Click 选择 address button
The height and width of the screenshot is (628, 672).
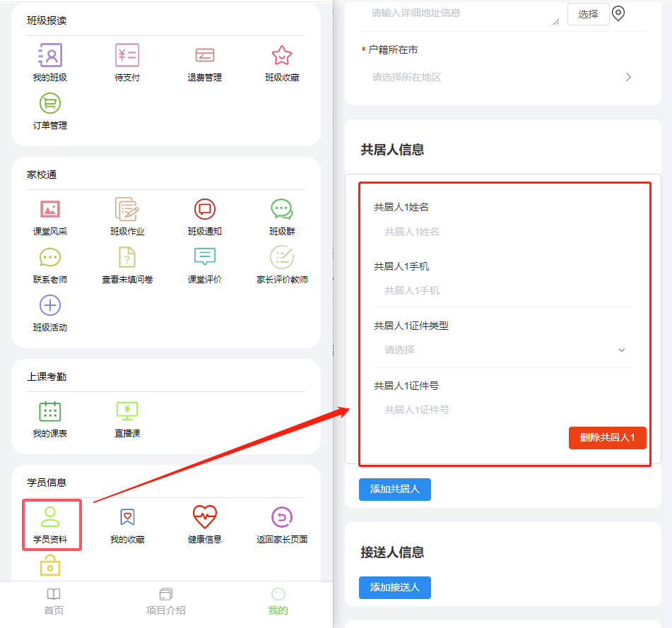click(x=588, y=14)
